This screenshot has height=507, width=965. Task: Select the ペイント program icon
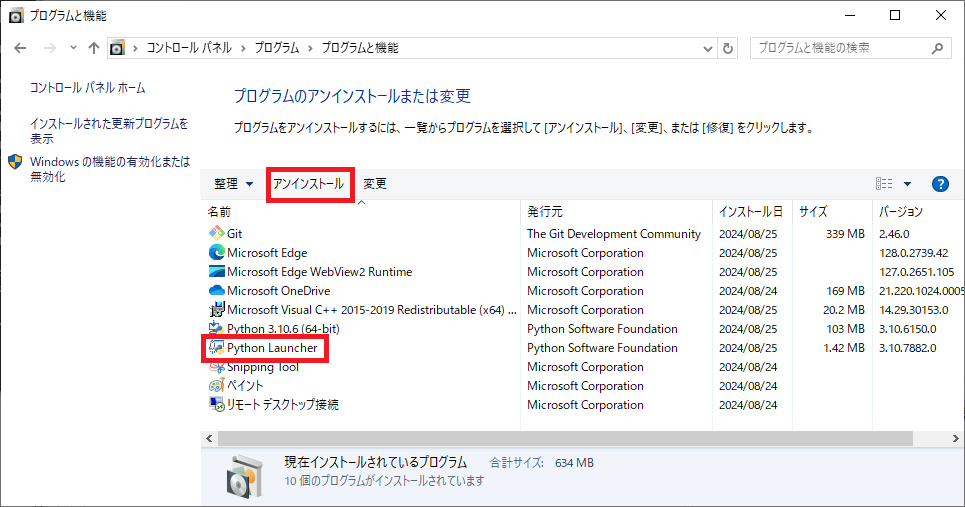coord(216,386)
